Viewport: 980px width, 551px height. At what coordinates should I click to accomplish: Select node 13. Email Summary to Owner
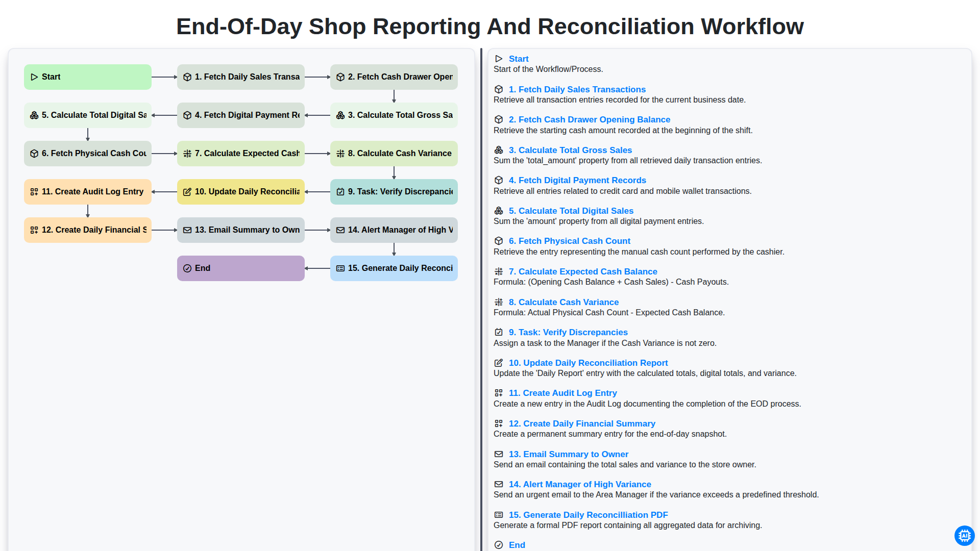(x=241, y=230)
